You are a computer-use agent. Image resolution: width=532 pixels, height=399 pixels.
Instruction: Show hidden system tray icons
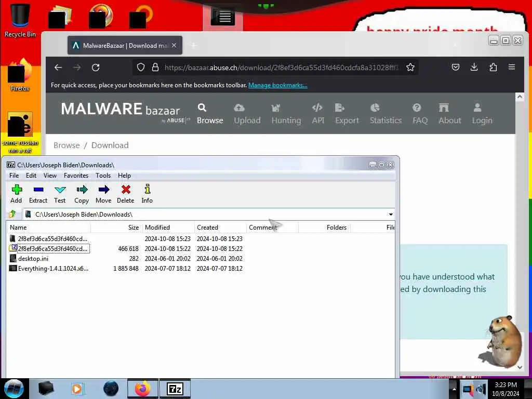[x=454, y=389]
